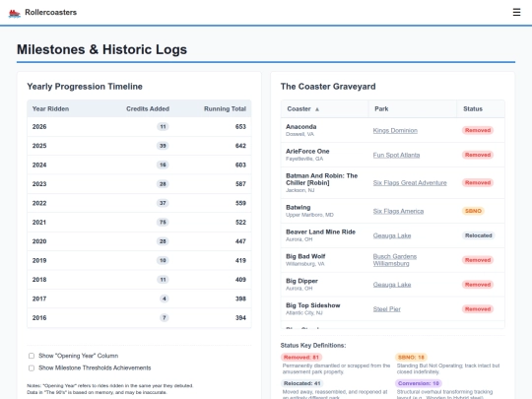Image resolution: width=532 pixels, height=399 pixels.
Task: Click Batman And Robin: The Chiller coaster name
Action: 321,179
